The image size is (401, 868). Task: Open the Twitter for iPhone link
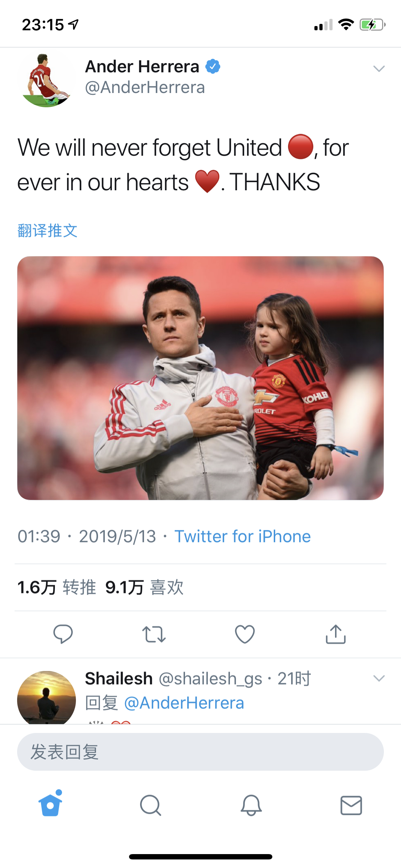(242, 536)
